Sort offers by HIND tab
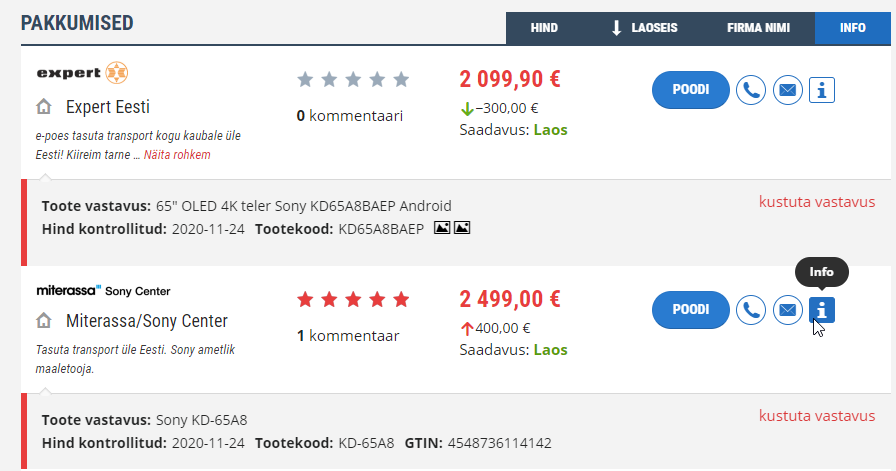Screen dimensions: 896x471 [543, 28]
